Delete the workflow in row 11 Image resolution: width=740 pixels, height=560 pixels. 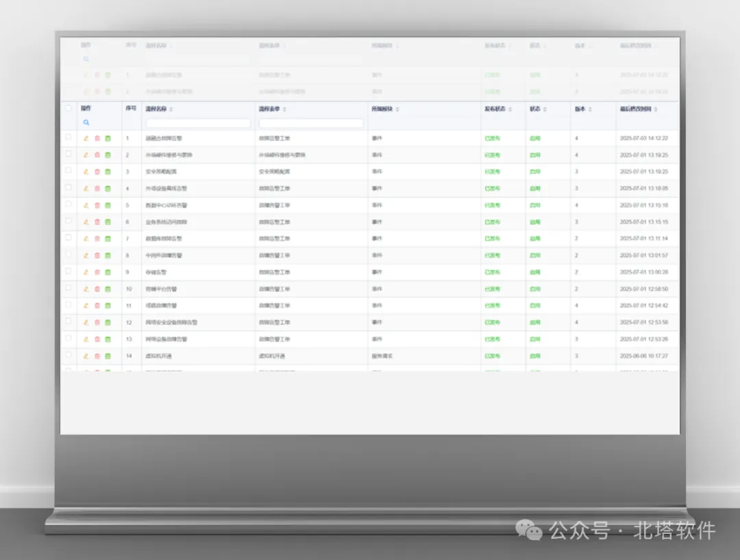pyautogui.click(x=97, y=306)
